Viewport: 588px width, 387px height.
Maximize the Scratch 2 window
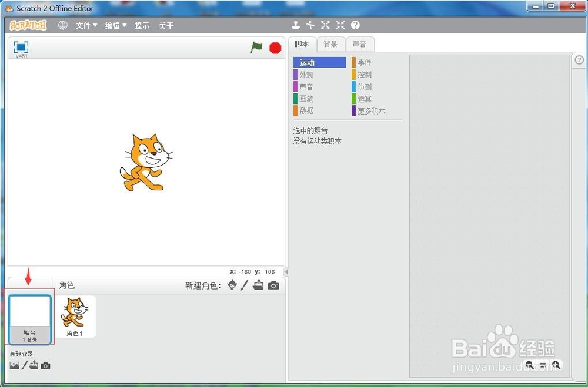551,6
